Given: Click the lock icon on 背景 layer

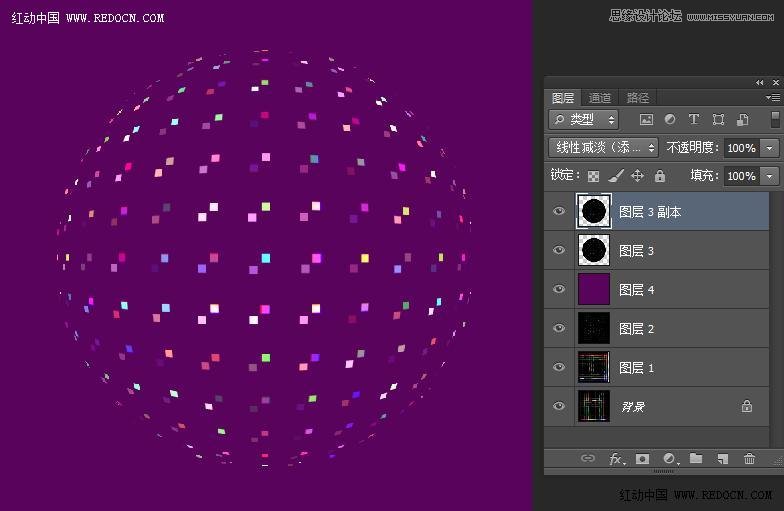Looking at the screenshot, I should click(746, 406).
